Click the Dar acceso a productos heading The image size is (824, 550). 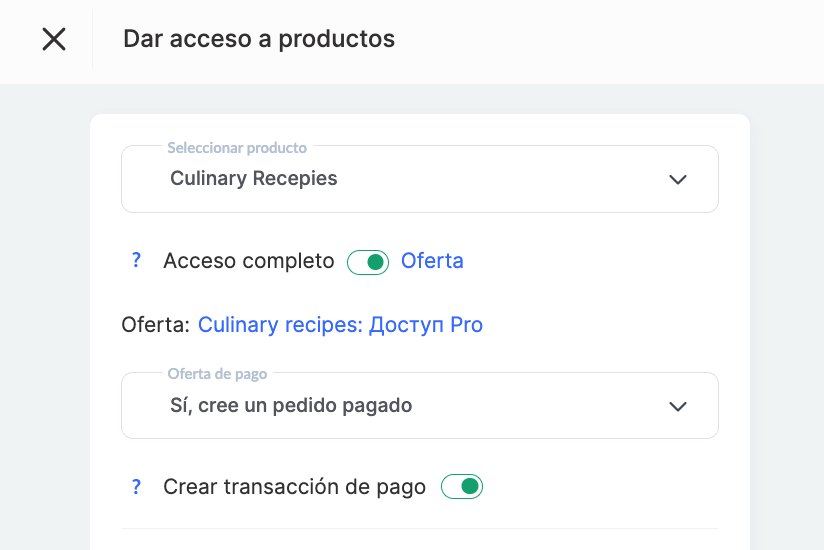tap(258, 39)
